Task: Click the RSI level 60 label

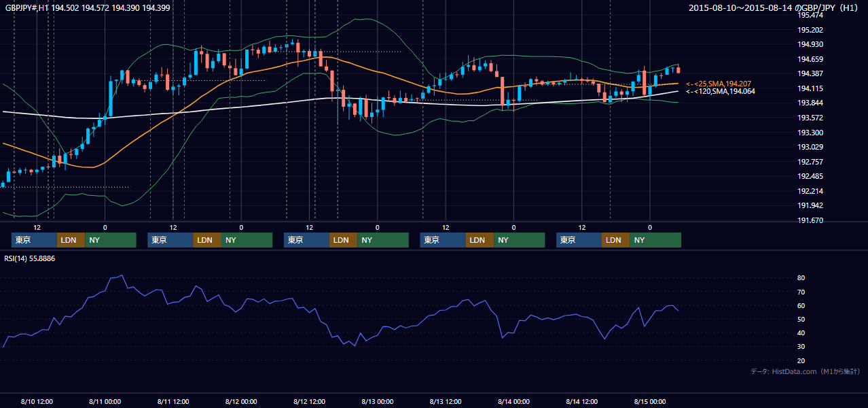Action: click(x=801, y=305)
